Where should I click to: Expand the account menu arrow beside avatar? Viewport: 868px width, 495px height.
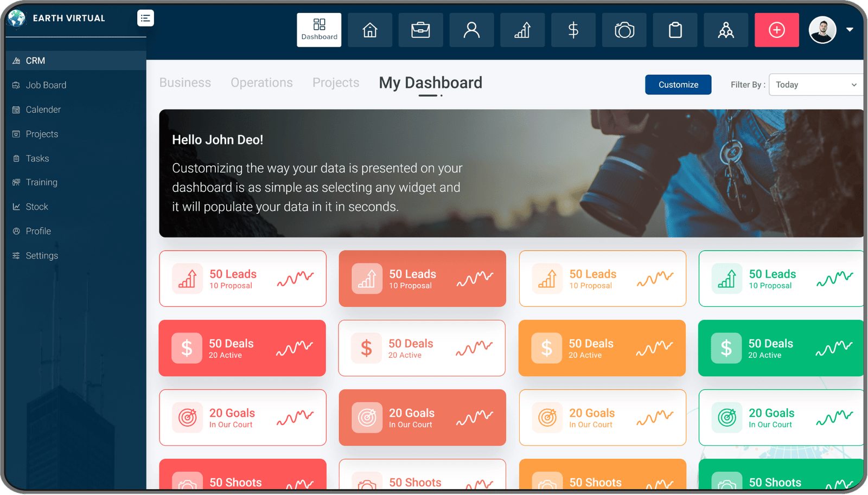point(850,30)
